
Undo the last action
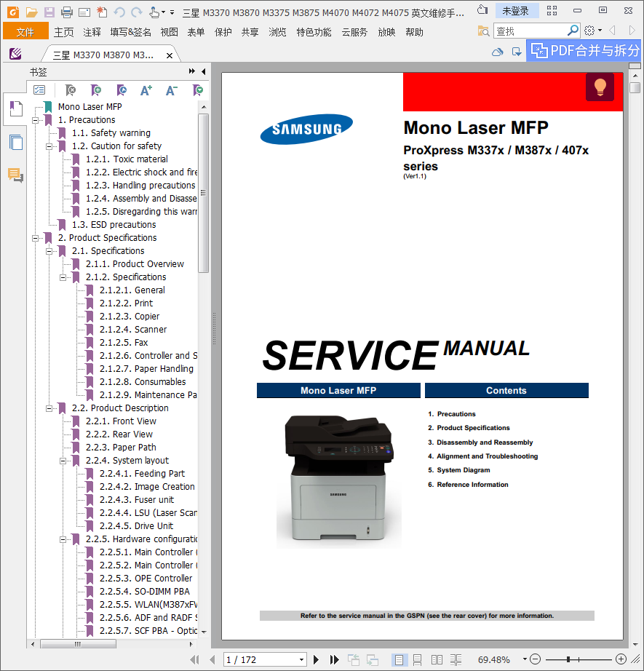coord(119,12)
